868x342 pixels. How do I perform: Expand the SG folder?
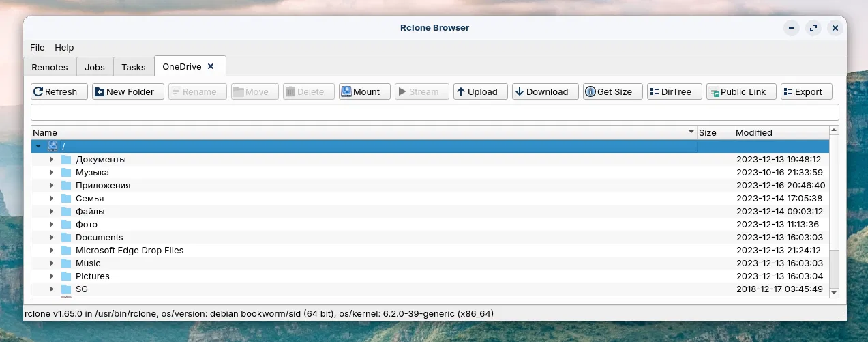pyautogui.click(x=51, y=289)
